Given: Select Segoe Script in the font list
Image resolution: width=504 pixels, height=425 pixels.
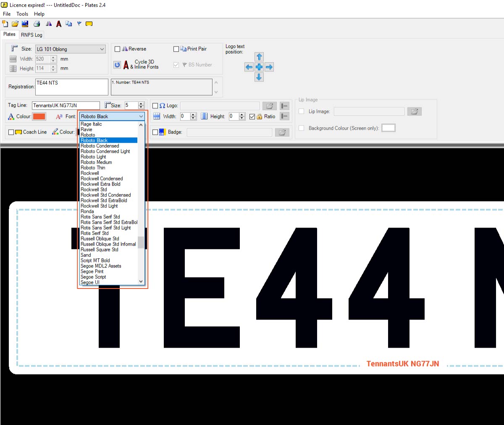Looking at the screenshot, I should (x=108, y=277).
